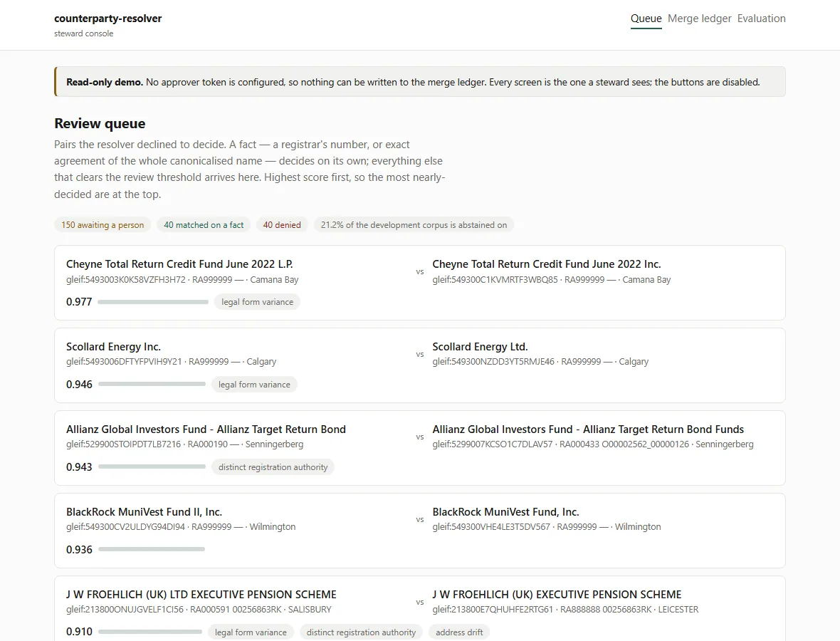Click the 21.2% abstained corpus chip
This screenshot has width=840, height=641.
point(414,225)
